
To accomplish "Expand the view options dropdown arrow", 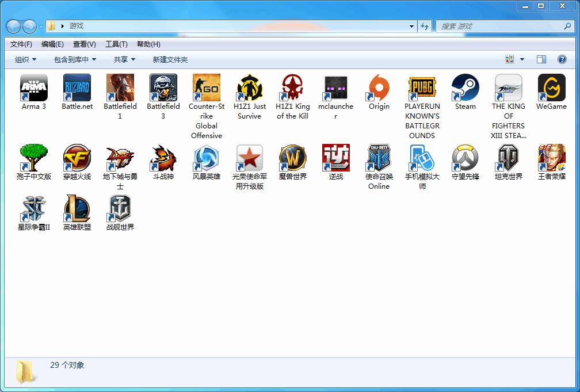I will click(522, 59).
